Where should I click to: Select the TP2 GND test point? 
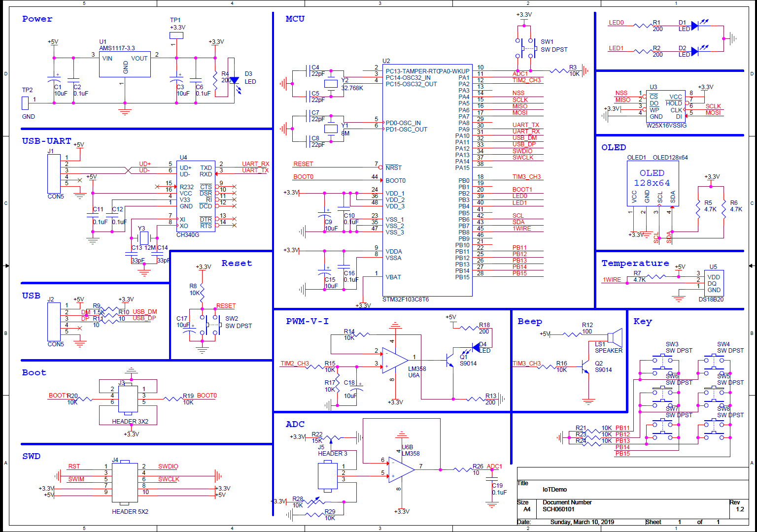point(26,103)
